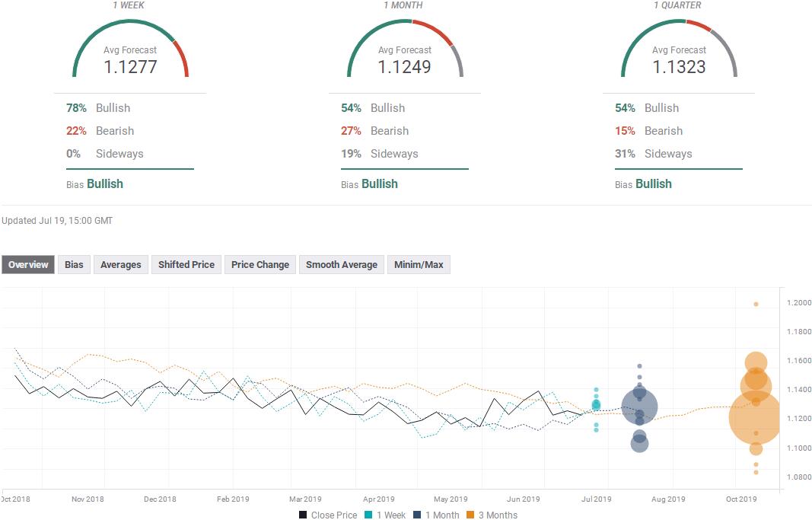The height and width of the screenshot is (520, 812).
Task: Select the Minim/Max tab
Action: (419, 265)
